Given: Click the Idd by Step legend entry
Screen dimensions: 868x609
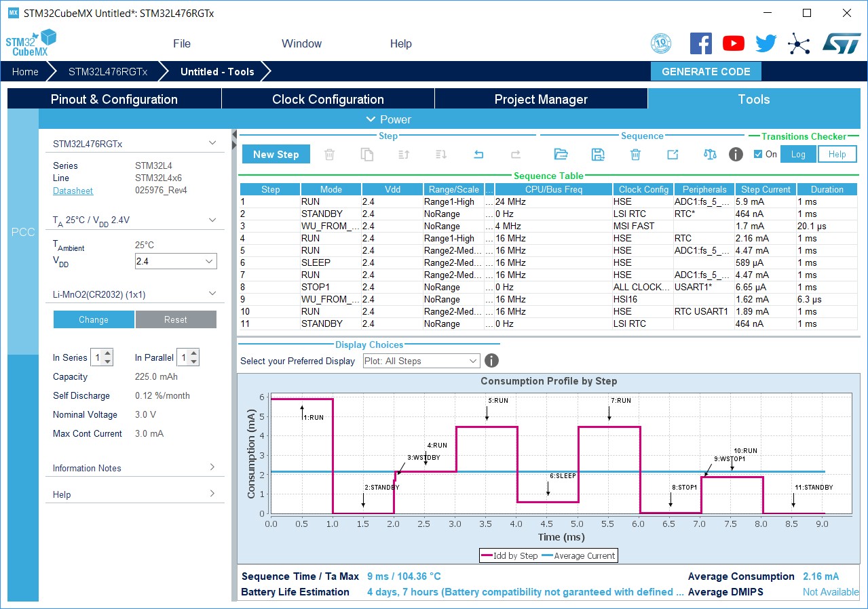Looking at the screenshot, I should (x=510, y=555).
